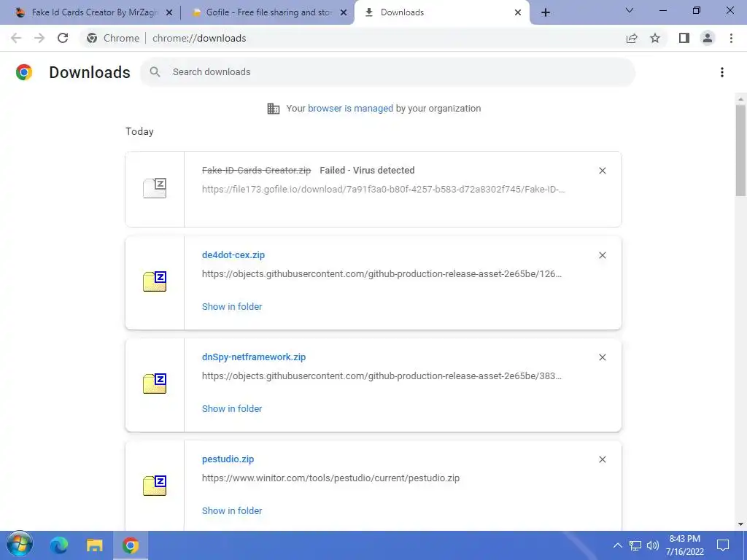The width and height of the screenshot is (747, 560).
Task: Close the Fake Id Cards Creator tab
Action: 169,13
